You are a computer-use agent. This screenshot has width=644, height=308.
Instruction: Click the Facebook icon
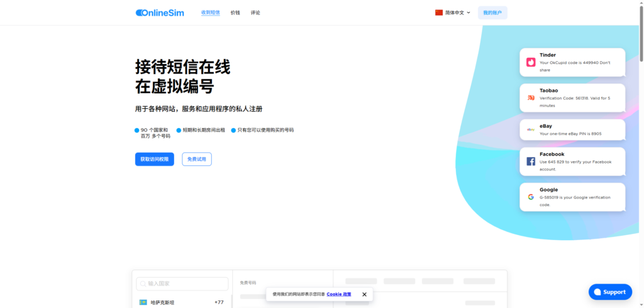tap(531, 162)
